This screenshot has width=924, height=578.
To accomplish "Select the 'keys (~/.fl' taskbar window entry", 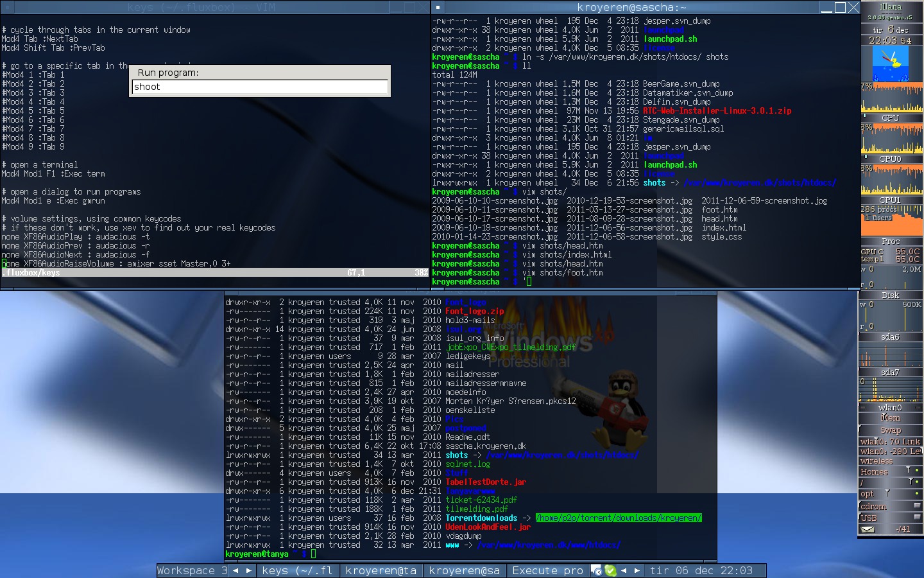I will pos(298,570).
